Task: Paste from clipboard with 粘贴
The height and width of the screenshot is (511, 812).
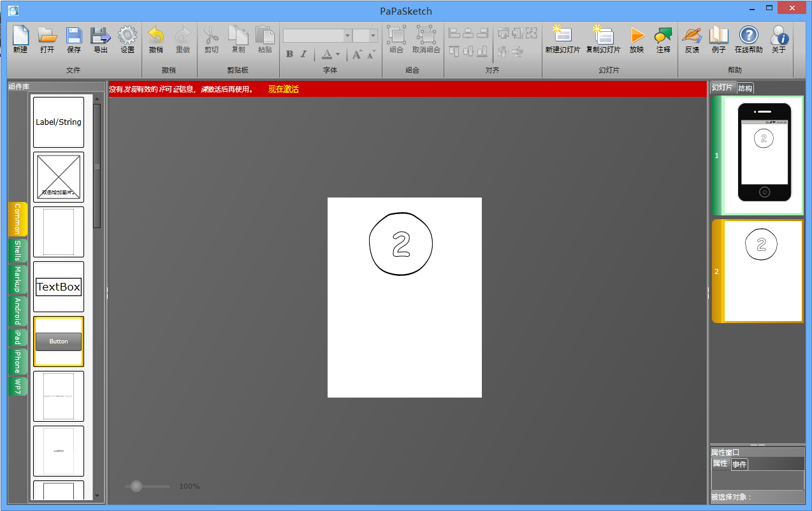Action: coord(265,40)
